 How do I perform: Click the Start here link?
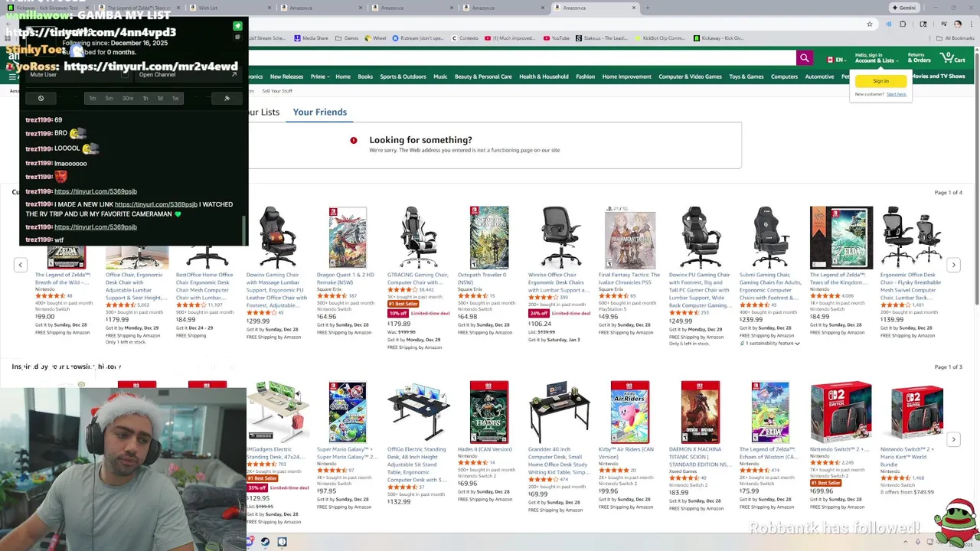click(x=896, y=94)
